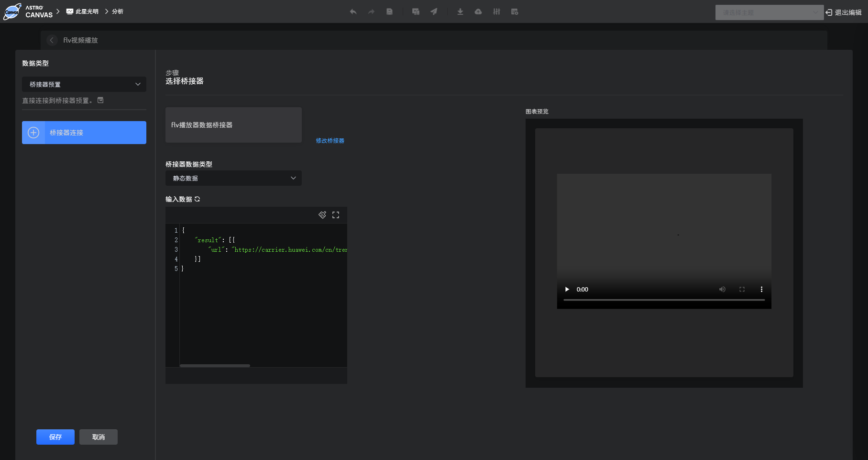Screen dimensions: 868x460
Task: Open the 静态数据 bridge data type dropdown
Action: (233, 178)
